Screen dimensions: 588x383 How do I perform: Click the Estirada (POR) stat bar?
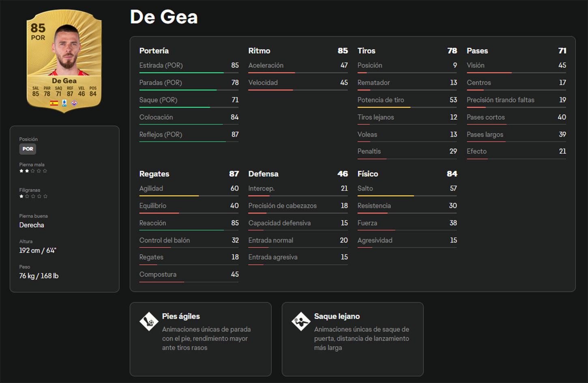tap(189, 73)
